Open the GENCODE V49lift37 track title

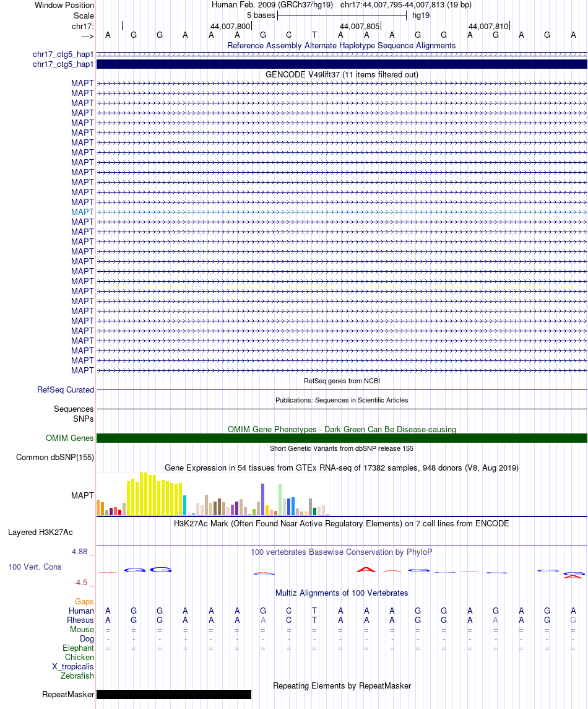tap(342, 74)
